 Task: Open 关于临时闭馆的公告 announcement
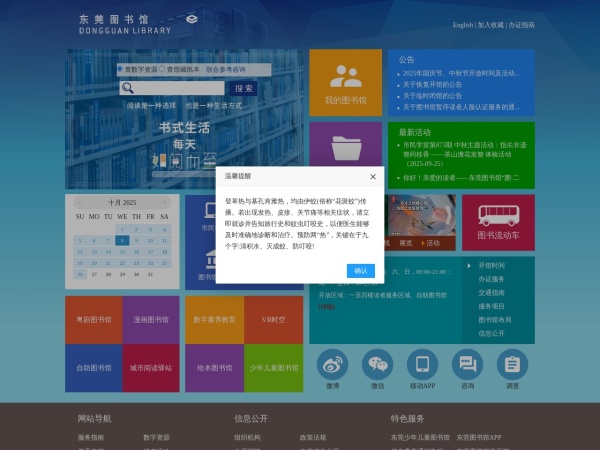(x=432, y=96)
